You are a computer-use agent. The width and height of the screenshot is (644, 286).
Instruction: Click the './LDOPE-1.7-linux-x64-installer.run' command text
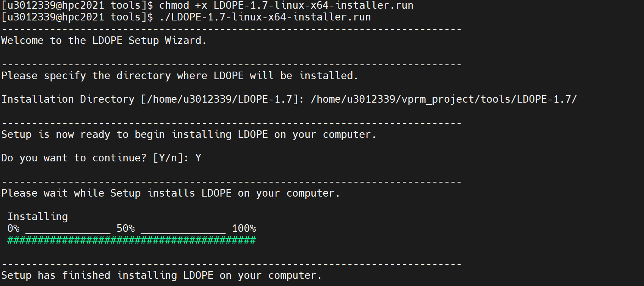pos(265,17)
